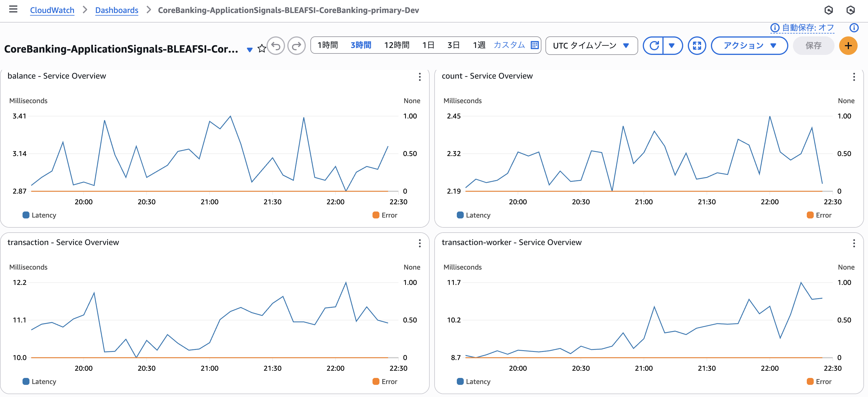
Task: Open the Dashboards breadcrumb link
Action: coord(117,10)
